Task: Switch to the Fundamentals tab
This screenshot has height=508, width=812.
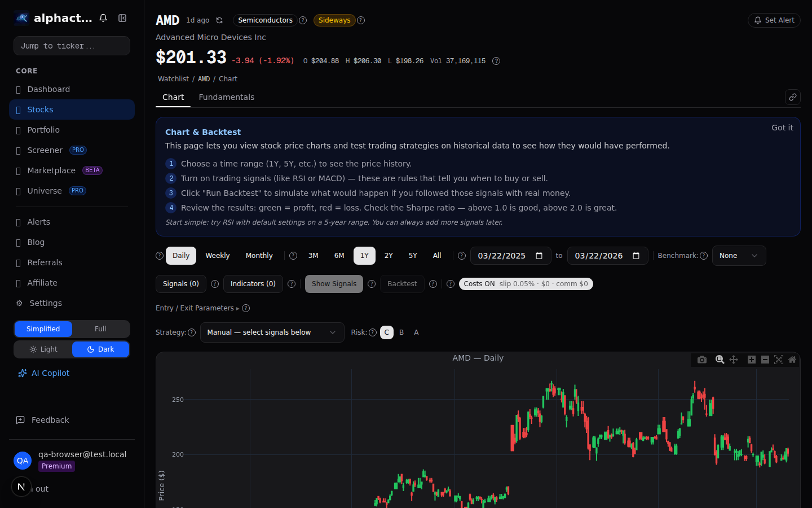Action: [x=227, y=97]
